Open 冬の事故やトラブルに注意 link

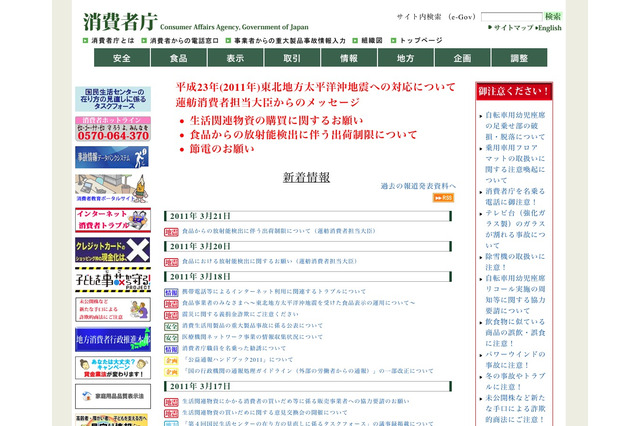(515, 382)
